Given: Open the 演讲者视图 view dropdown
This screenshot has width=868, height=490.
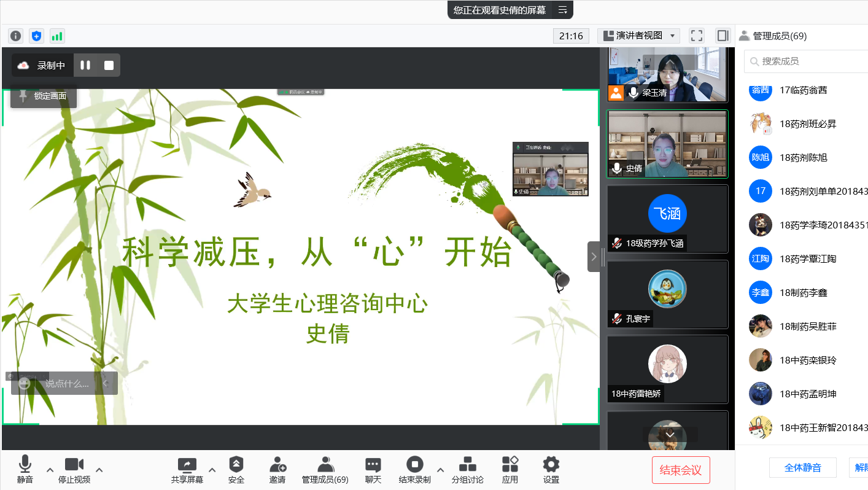Looking at the screenshot, I should (638, 36).
